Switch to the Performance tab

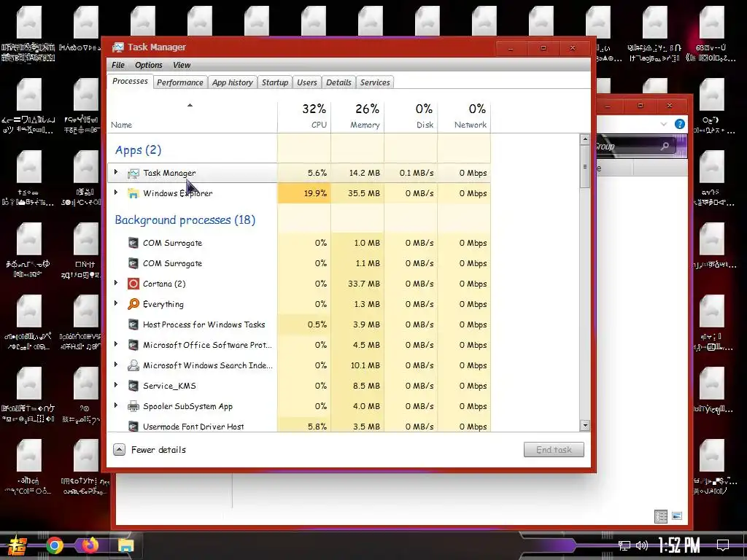tap(180, 82)
